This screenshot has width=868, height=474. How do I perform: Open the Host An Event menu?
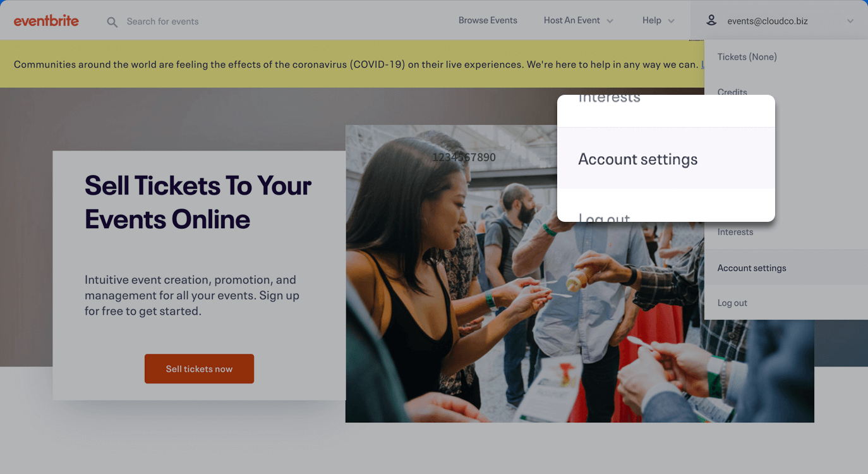click(x=572, y=20)
